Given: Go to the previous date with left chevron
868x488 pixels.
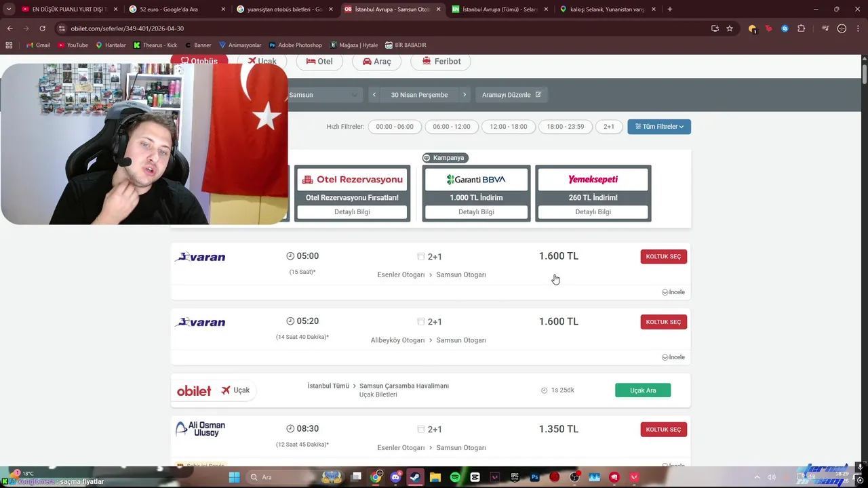Looking at the screenshot, I should (x=374, y=95).
